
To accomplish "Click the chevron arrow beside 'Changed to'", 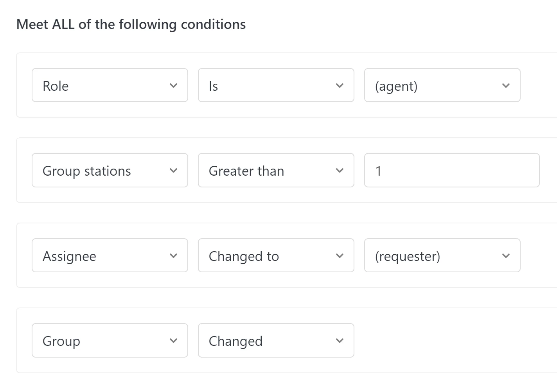I will click(x=340, y=256).
